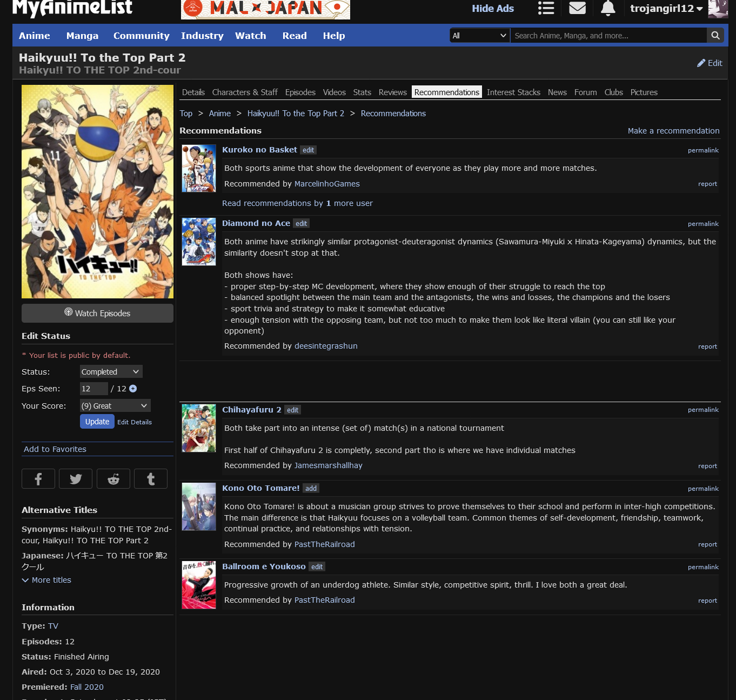Screen dimensions: 736x700
Task: Click Make a recommendation link
Action: 673,131
